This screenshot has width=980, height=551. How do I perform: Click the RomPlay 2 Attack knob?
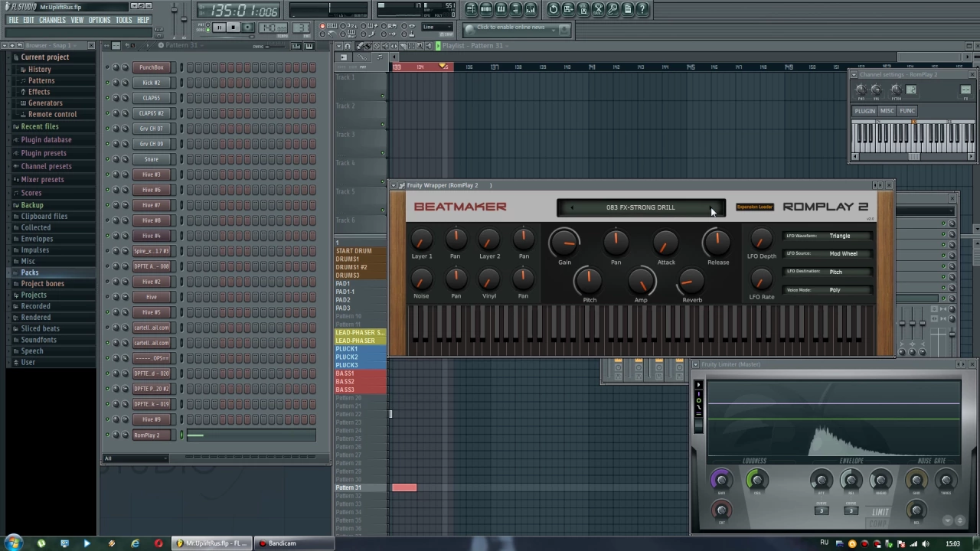point(666,243)
